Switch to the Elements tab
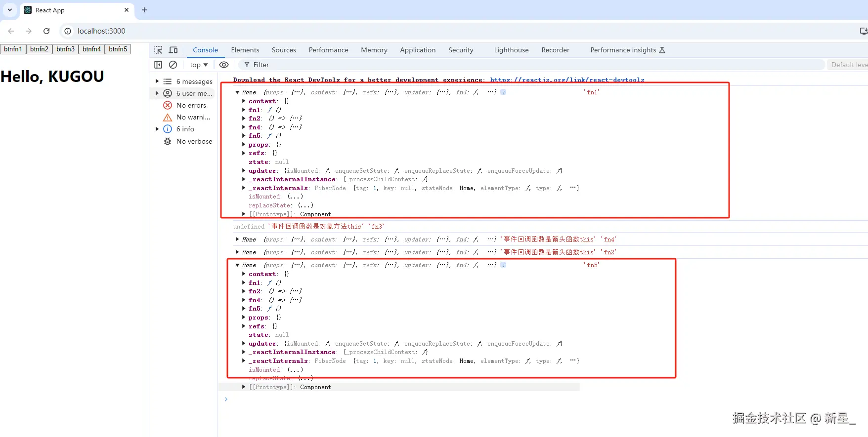This screenshot has height=437, width=868. [x=245, y=50]
